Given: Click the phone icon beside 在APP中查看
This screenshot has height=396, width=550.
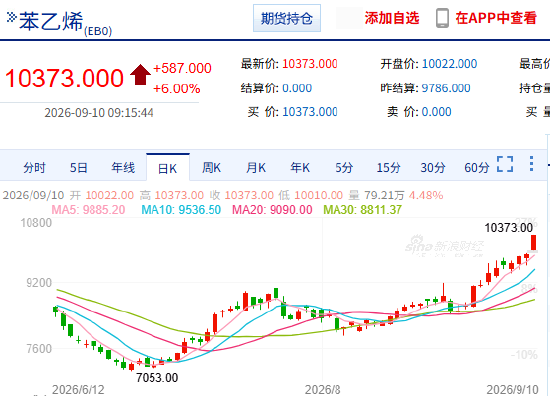Looking at the screenshot, I should 442,18.
